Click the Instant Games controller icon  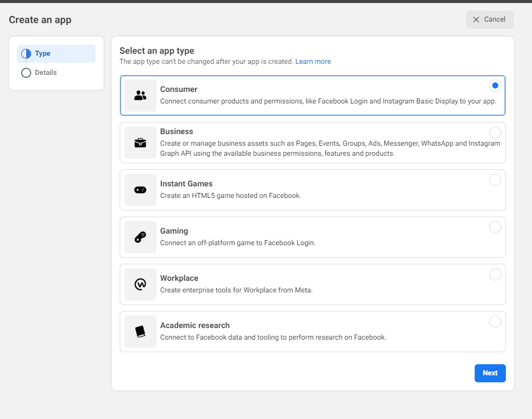tap(140, 190)
